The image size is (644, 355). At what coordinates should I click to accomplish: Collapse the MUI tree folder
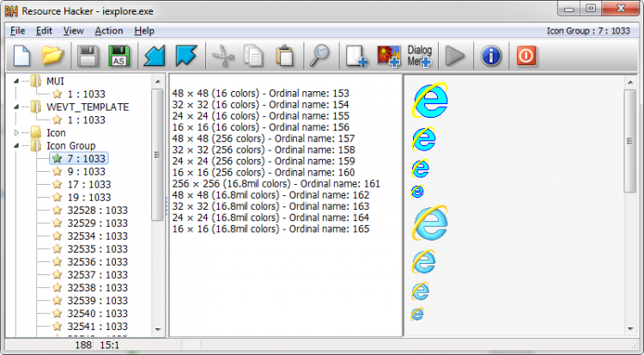(x=16, y=81)
